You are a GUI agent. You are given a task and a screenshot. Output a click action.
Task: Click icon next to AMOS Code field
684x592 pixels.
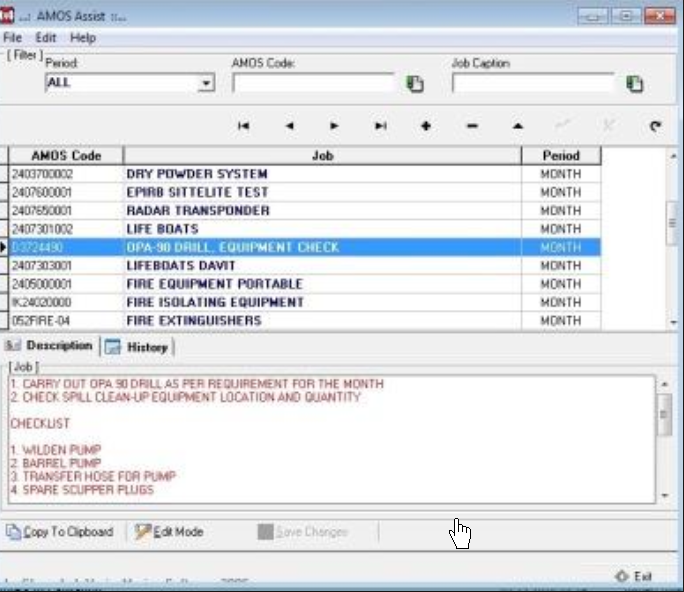point(415,84)
